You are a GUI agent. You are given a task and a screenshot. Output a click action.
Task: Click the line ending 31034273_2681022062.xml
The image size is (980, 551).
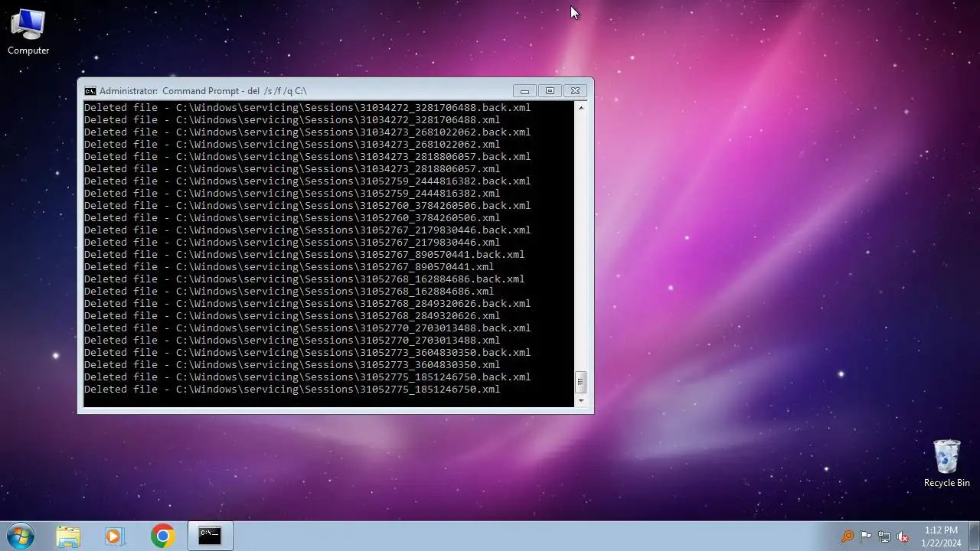[x=292, y=145]
